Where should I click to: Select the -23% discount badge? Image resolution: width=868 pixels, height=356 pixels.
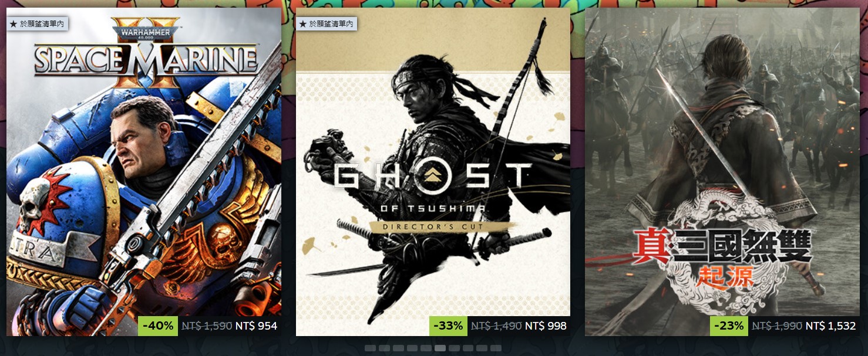(x=729, y=326)
